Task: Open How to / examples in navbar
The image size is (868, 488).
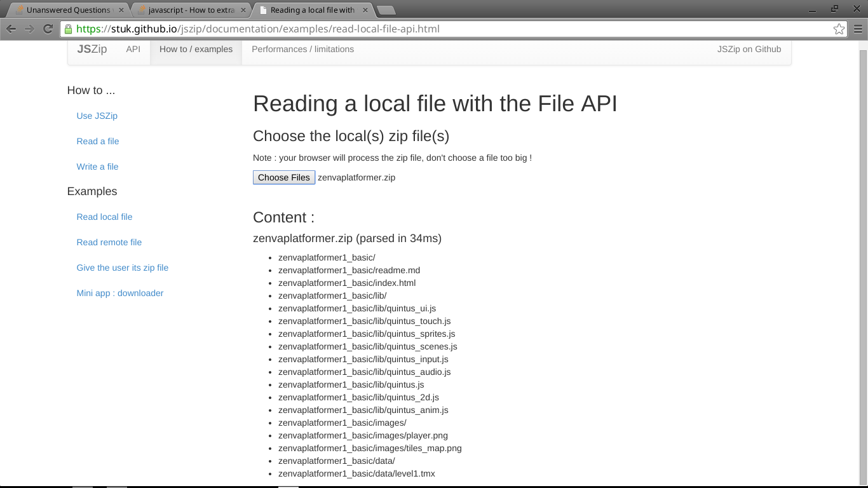Action: tap(196, 49)
